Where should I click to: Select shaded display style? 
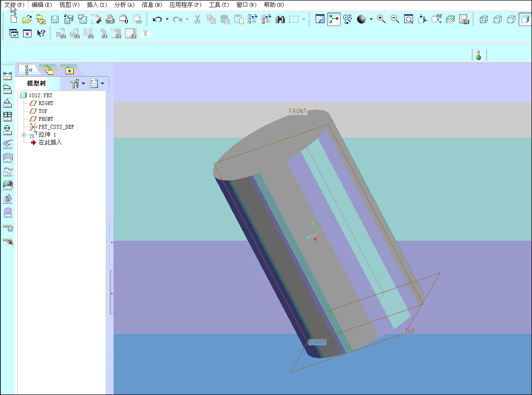pos(525,19)
